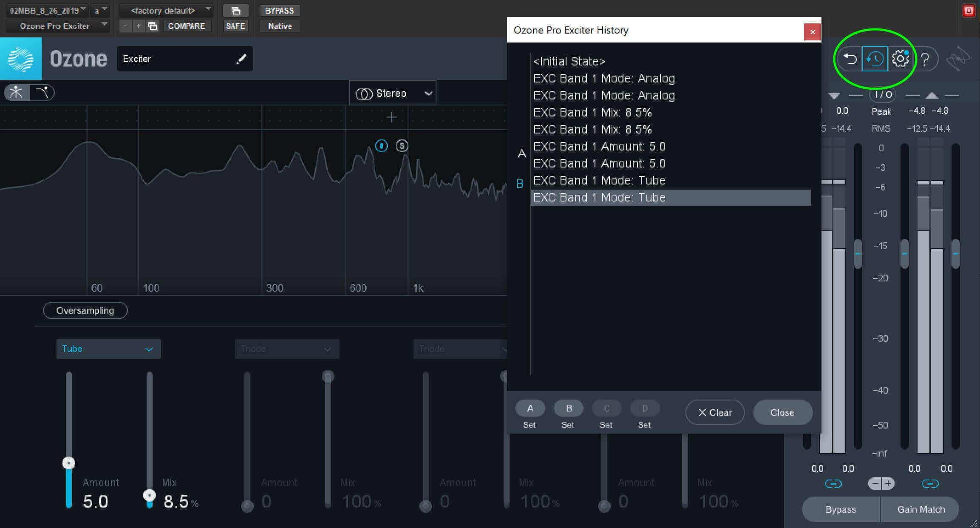Open the Stereo channel mode dropdown

coord(392,93)
